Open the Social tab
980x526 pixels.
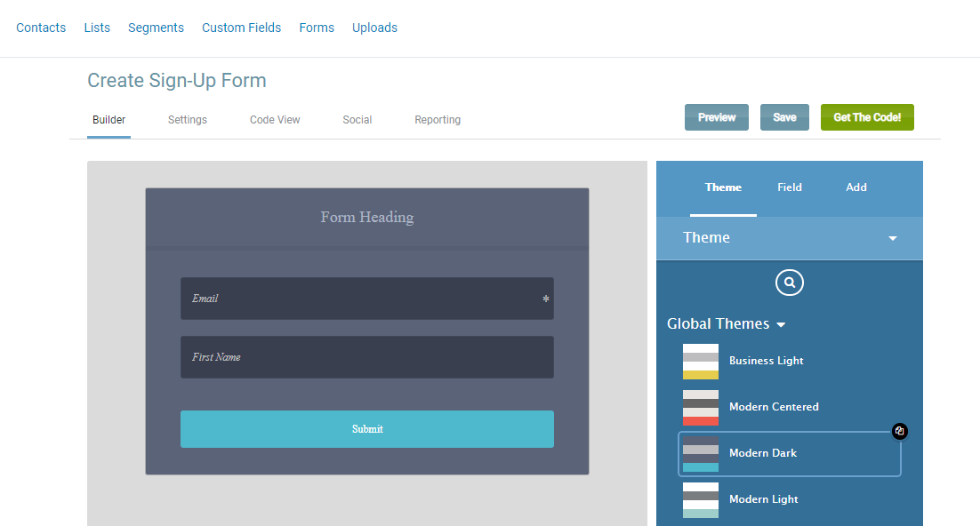357,120
